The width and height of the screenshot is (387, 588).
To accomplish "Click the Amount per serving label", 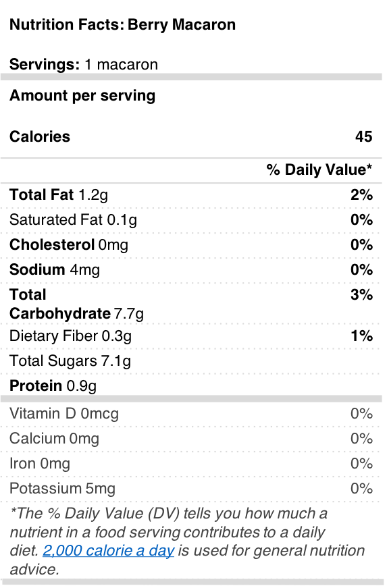I will [x=82, y=96].
